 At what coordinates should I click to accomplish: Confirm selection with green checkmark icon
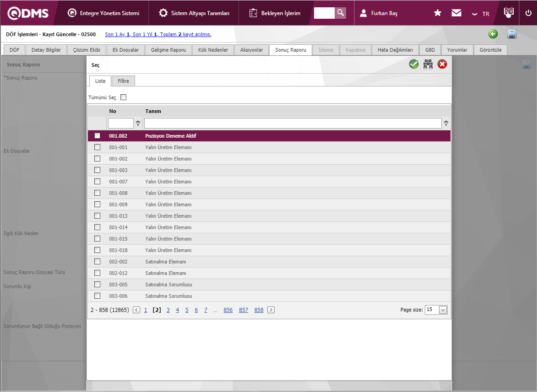[x=414, y=64]
